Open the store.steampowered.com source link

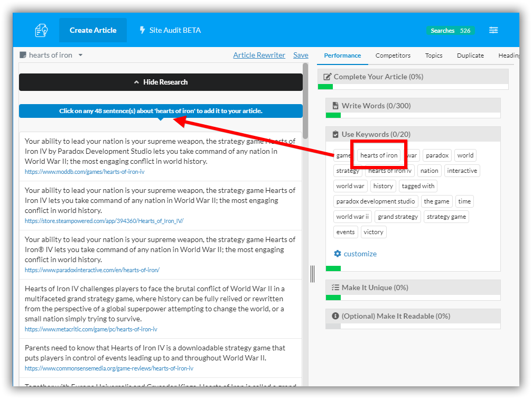point(104,221)
